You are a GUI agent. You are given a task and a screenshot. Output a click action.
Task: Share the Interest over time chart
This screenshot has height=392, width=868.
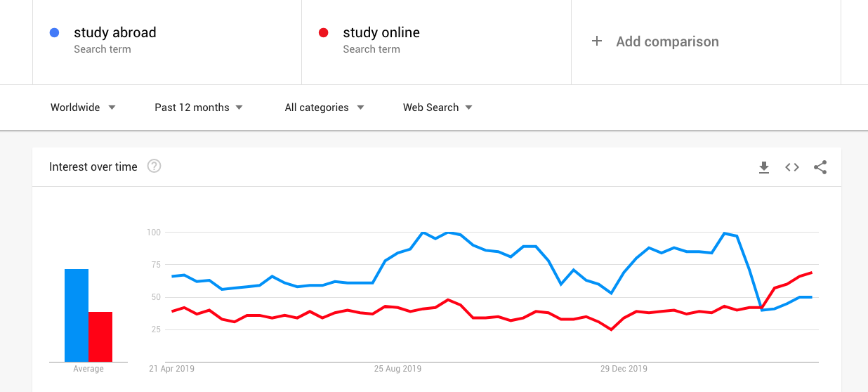(820, 167)
